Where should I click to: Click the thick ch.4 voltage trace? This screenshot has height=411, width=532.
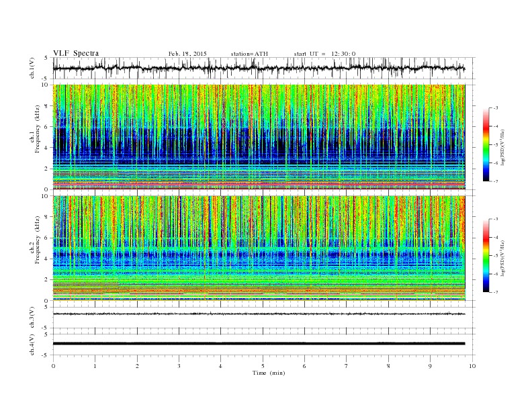pyautogui.click(x=259, y=344)
